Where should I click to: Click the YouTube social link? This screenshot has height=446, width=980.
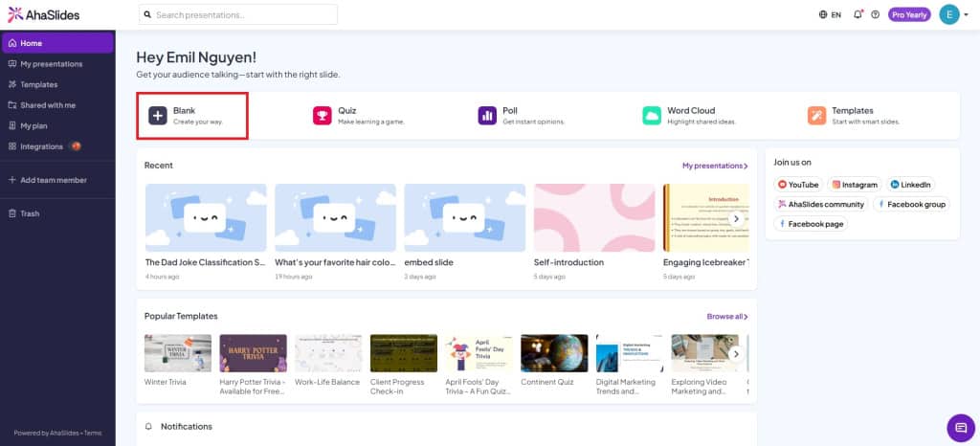pos(798,185)
